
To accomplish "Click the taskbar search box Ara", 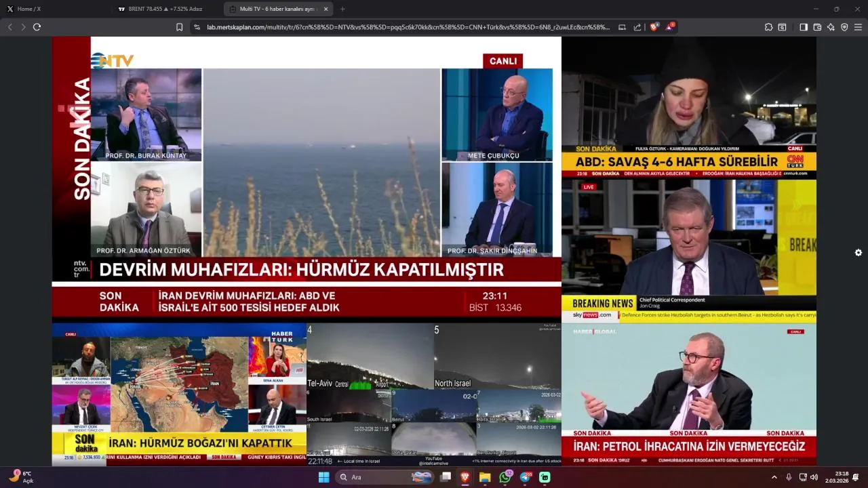I will click(x=385, y=477).
